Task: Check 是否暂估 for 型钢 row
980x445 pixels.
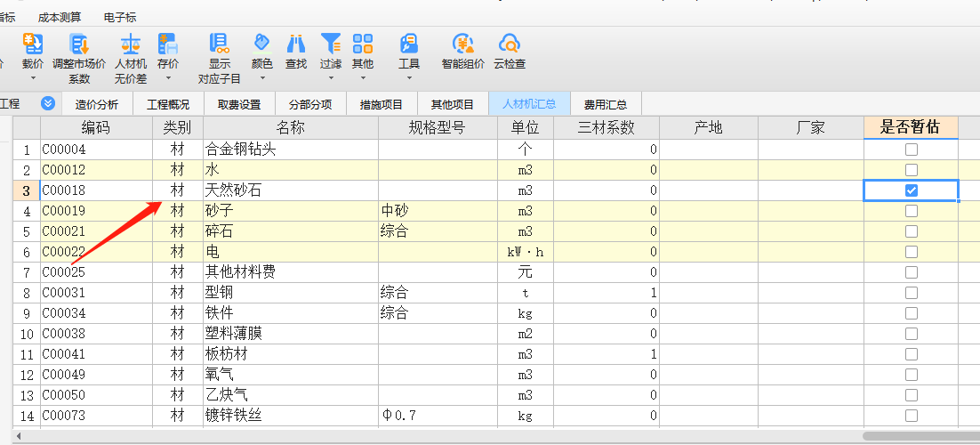Action: (912, 292)
